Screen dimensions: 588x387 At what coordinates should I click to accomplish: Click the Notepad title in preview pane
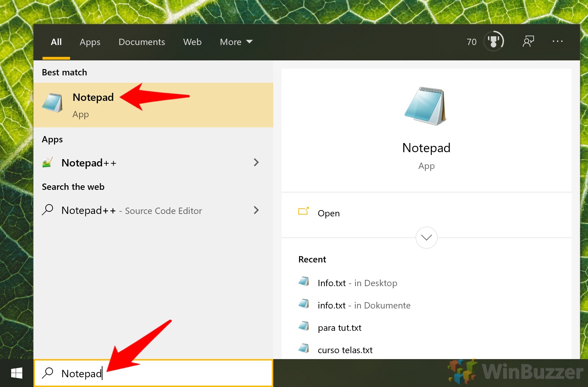pyautogui.click(x=426, y=148)
